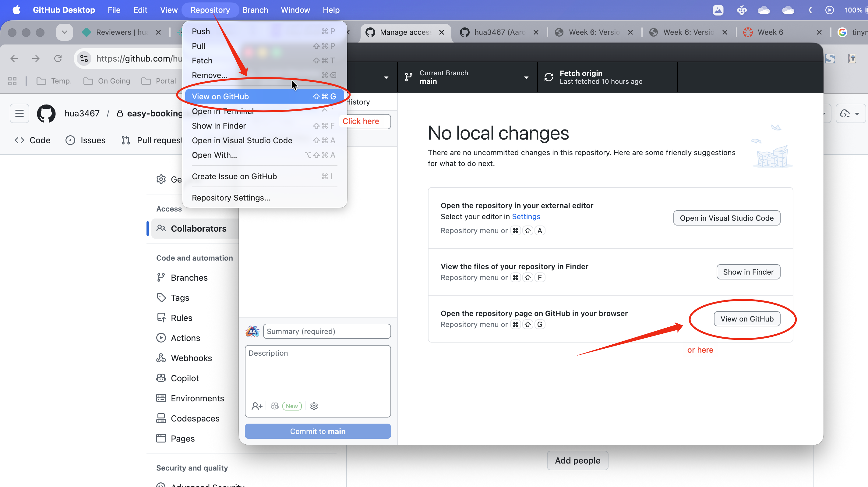Select Open in Visual Studio Code menu entry
This screenshot has width=868, height=487.
(264, 140)
